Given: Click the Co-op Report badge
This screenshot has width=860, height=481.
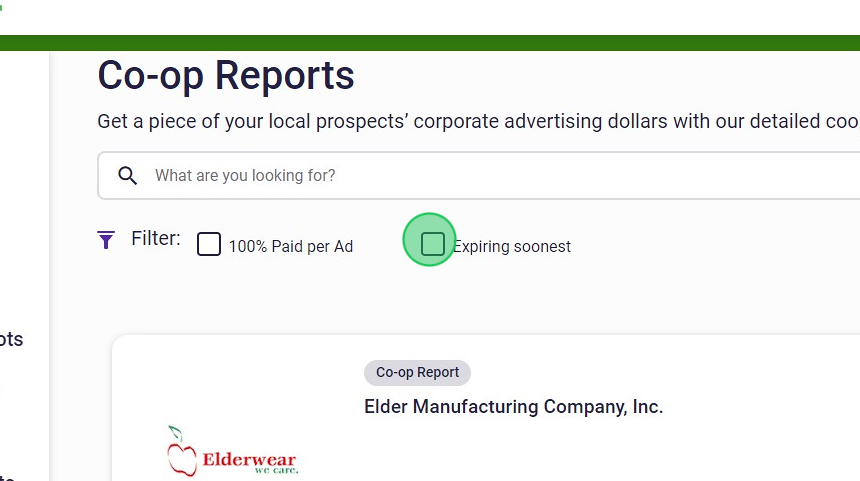Looking at the screenshot, I should click(417, 372).
